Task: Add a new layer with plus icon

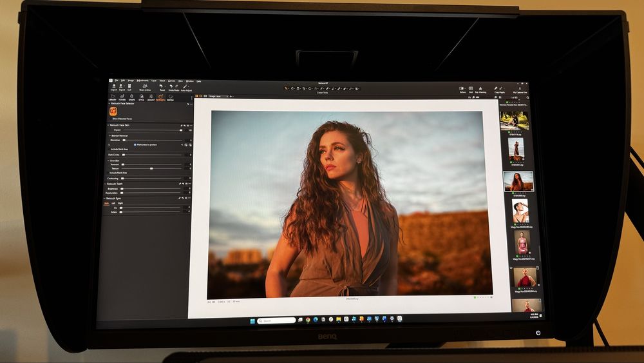Action: point(231,96)
